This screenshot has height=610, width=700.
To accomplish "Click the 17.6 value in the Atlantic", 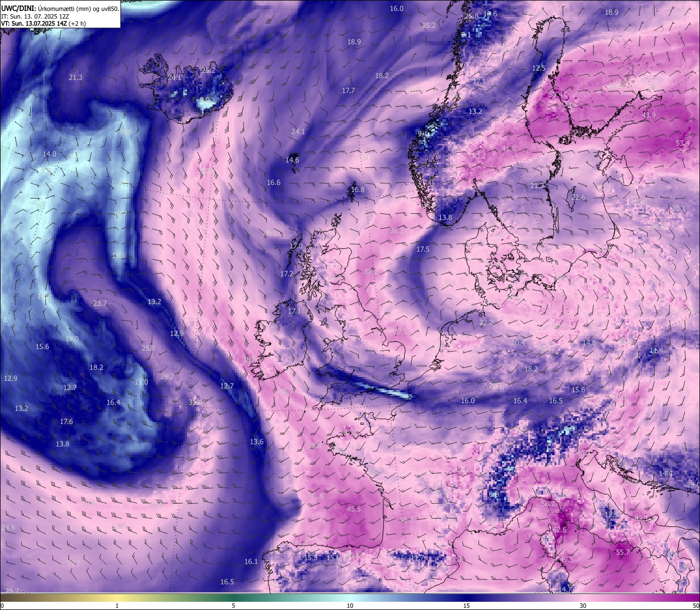I will tap(66, 422).
